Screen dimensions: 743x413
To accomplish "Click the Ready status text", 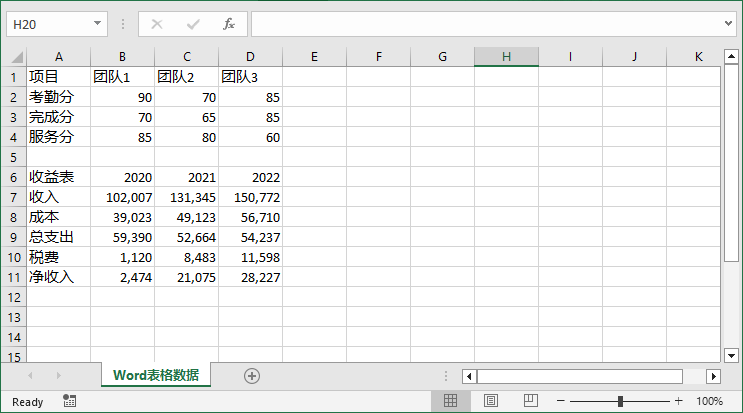I will click(x=27, y=402).
